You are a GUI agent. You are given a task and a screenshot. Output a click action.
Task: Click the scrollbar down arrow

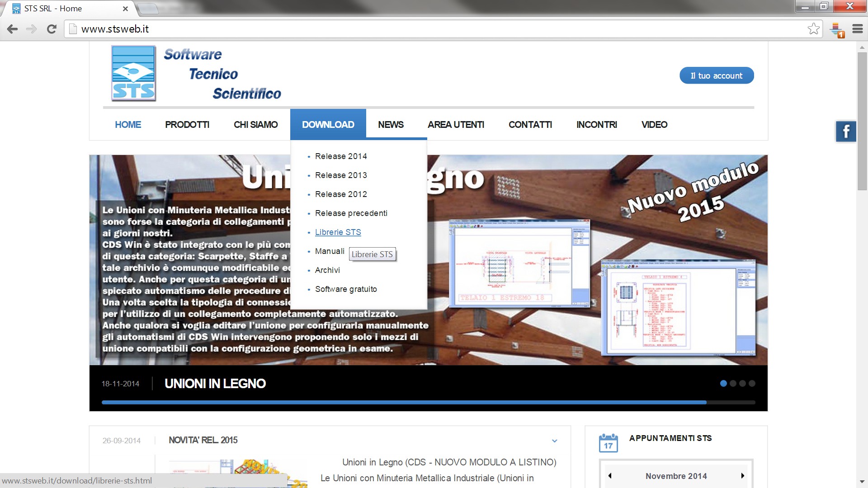point(862,482)
